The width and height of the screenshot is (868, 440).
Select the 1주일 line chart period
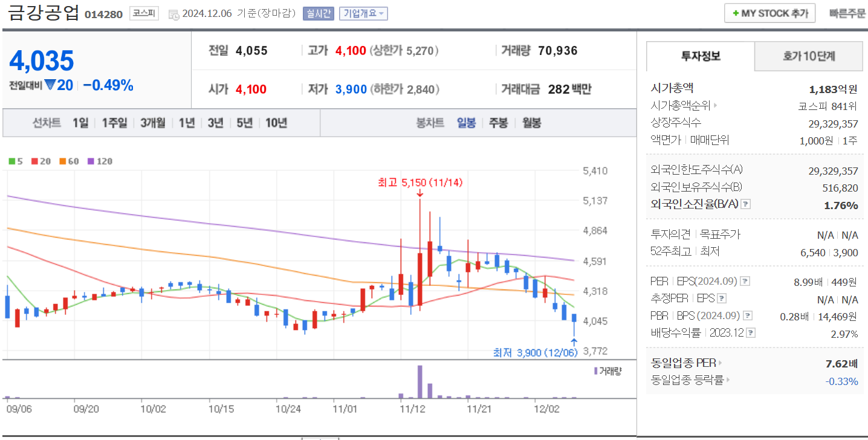click(114, 123)
